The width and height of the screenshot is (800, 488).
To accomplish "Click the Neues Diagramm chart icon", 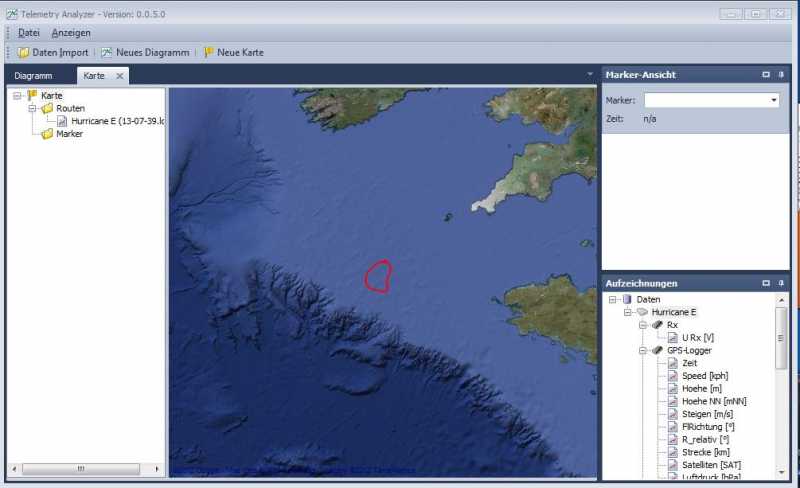I will pyautogui.click(x=107, y=53).
